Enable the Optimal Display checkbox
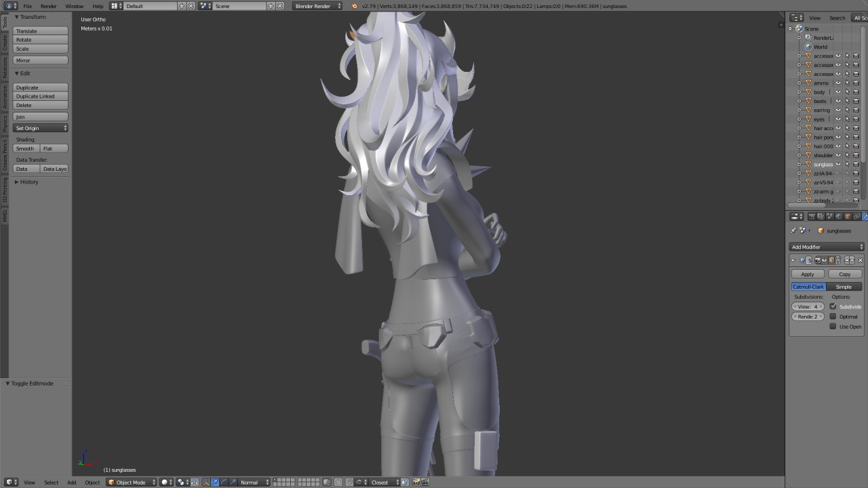868x488 pixels. 833,317
